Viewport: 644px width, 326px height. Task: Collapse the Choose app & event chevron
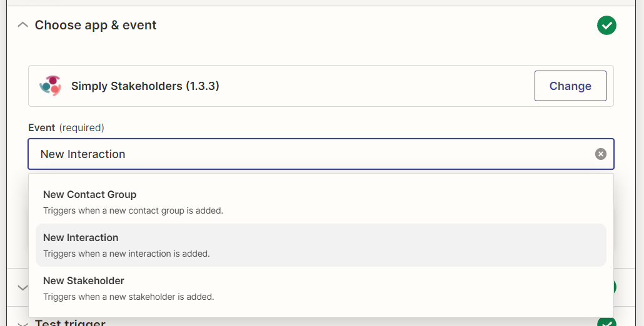coord(23,25)
